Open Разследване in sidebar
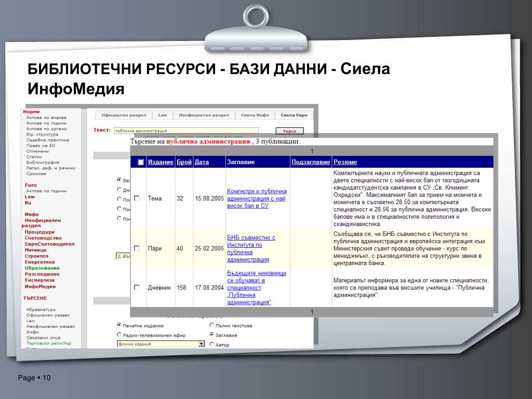This screenshot has height=399, width=532. click(x=42, y=274)
